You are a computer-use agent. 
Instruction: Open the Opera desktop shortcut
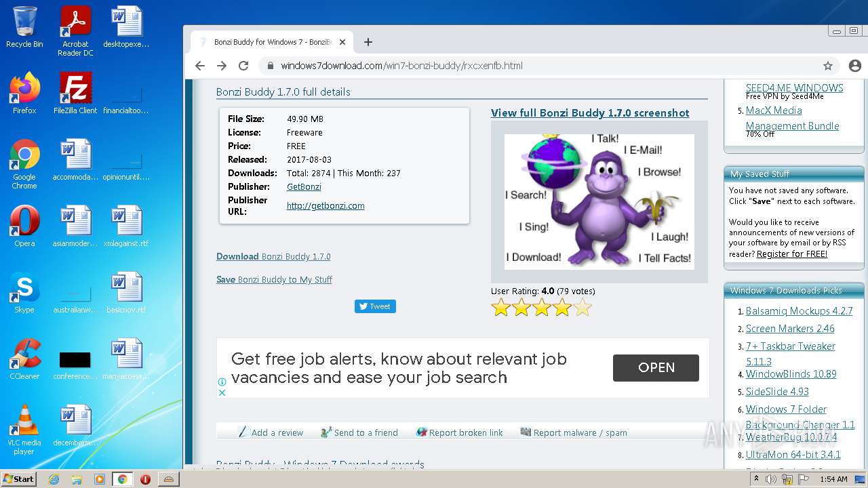(24, 226)
